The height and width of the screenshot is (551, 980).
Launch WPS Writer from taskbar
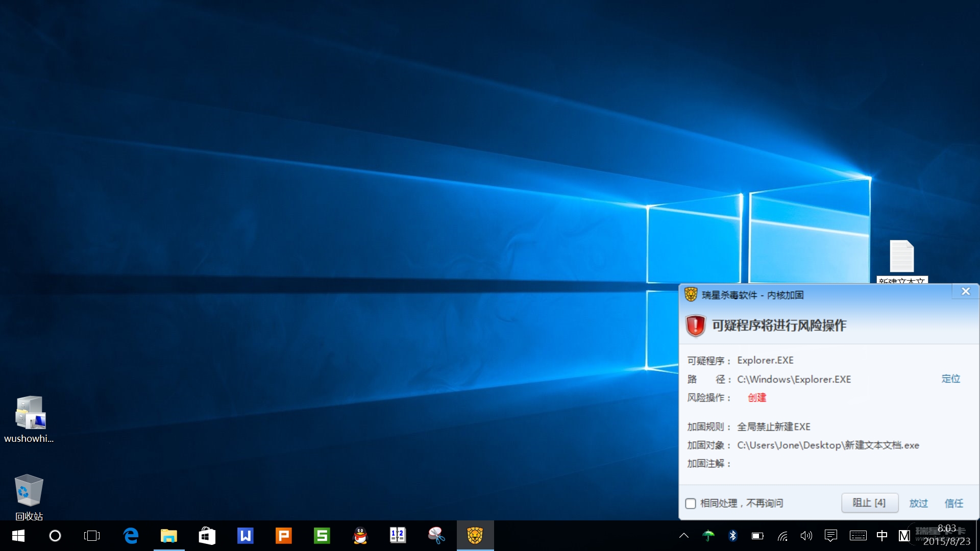coord(246,536)
